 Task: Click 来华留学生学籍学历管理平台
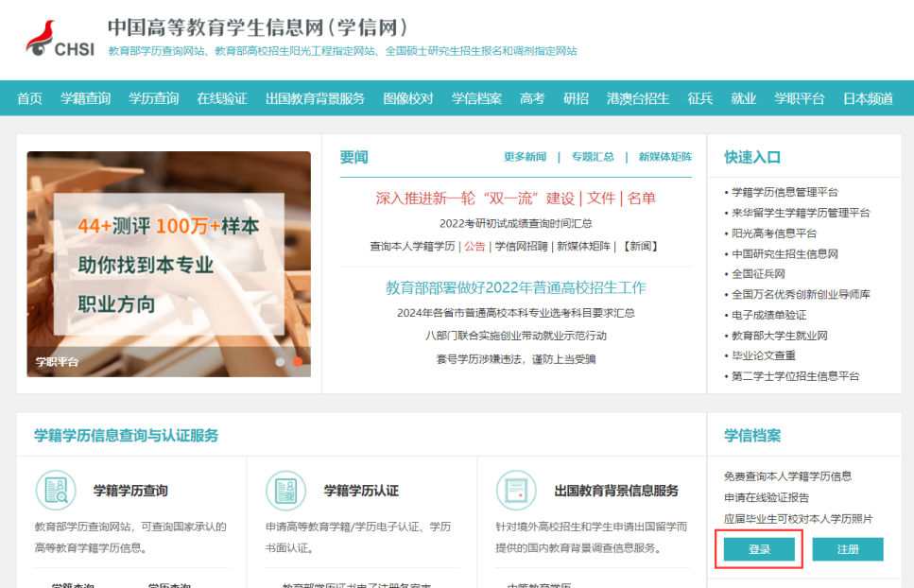[x=801, y=213]
